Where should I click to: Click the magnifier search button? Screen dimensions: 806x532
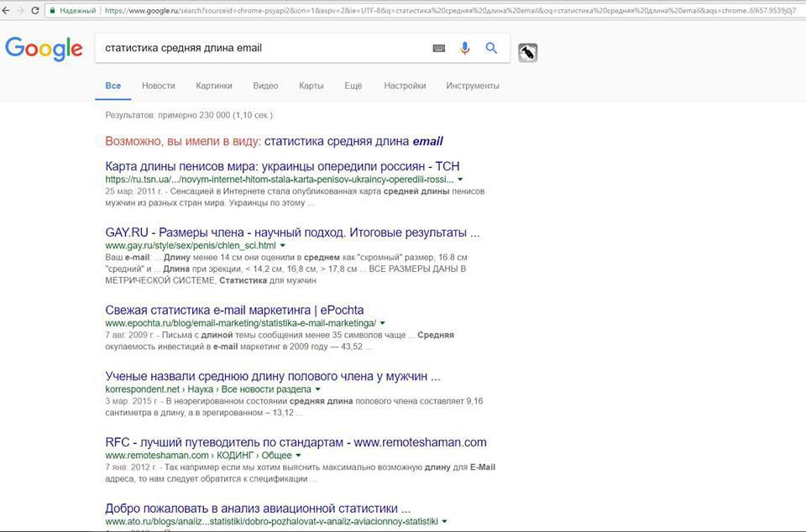click(x=491, y=49)
